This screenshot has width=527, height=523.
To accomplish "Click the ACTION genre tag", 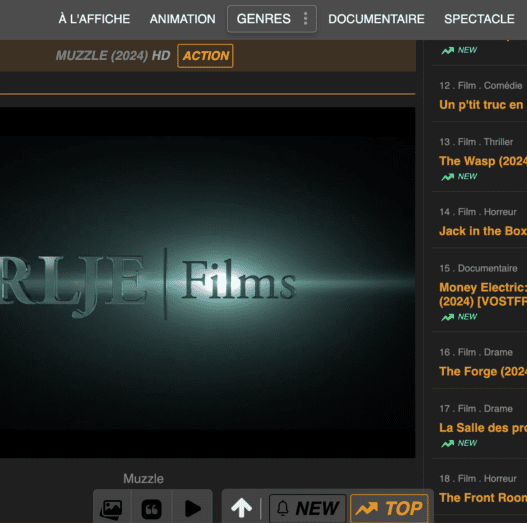I will tap(205, 56).
